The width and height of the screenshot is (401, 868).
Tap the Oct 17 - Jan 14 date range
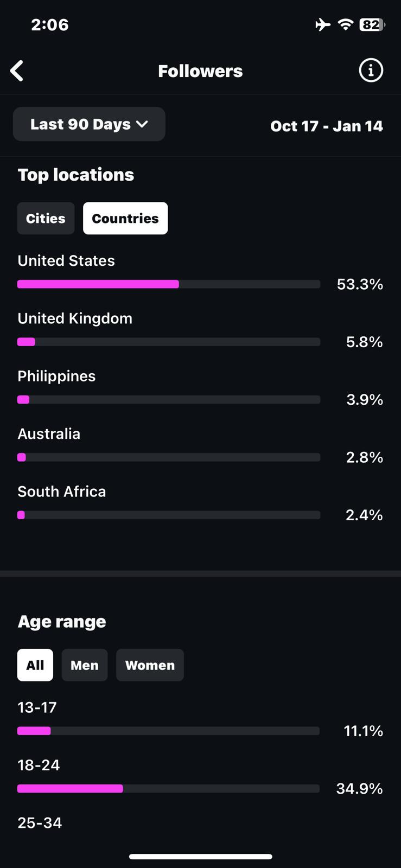click(x=327, y=126)
